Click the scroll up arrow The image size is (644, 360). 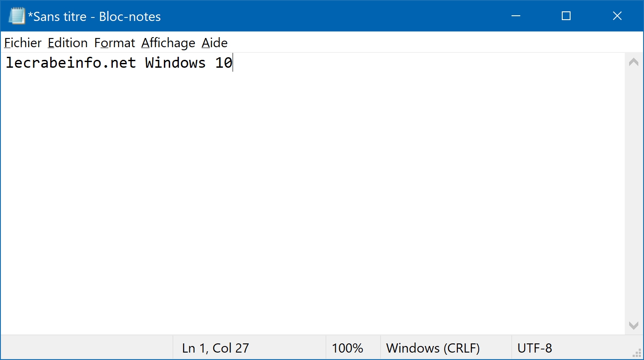(x=634, y=62)
